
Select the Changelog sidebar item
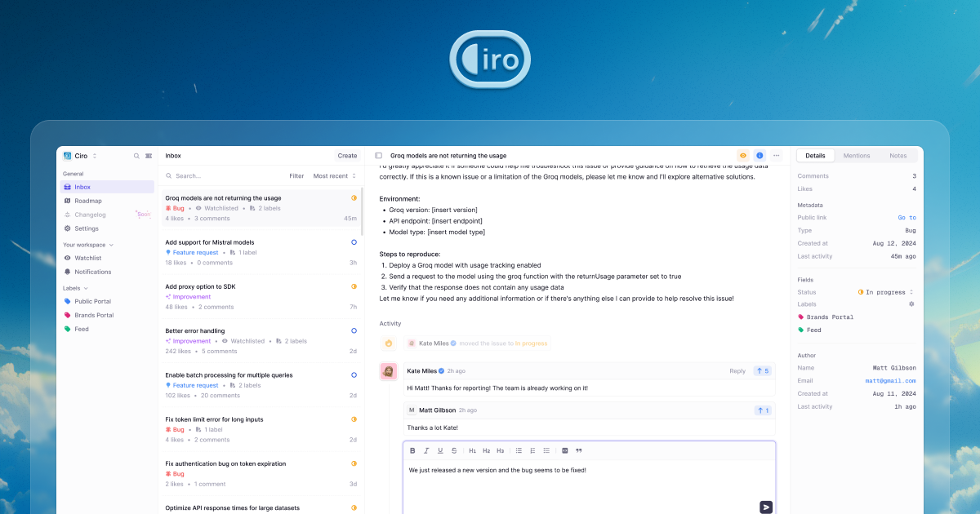click(107, 215)
